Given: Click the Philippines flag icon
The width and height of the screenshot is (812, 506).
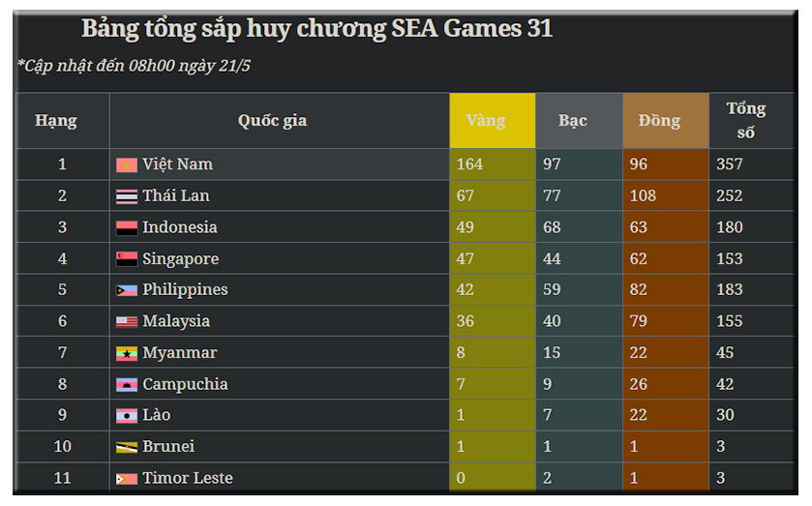Looking at the screenshot, I should 126,290.
